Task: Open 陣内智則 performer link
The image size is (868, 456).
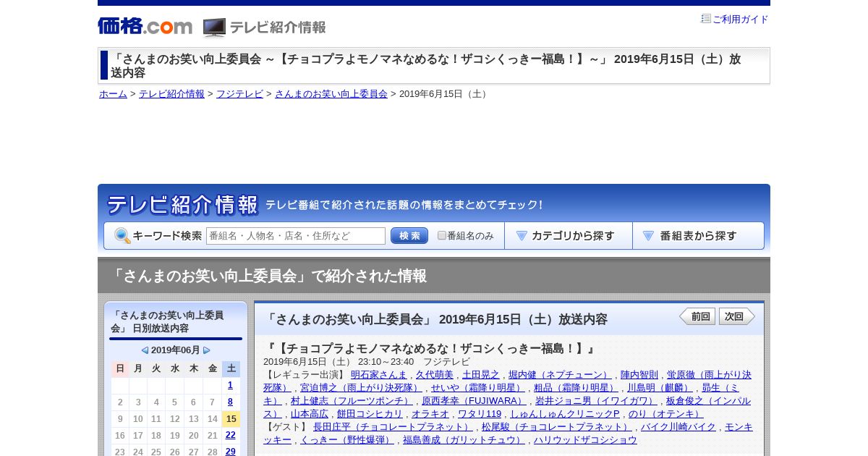Action: point(639,374)
